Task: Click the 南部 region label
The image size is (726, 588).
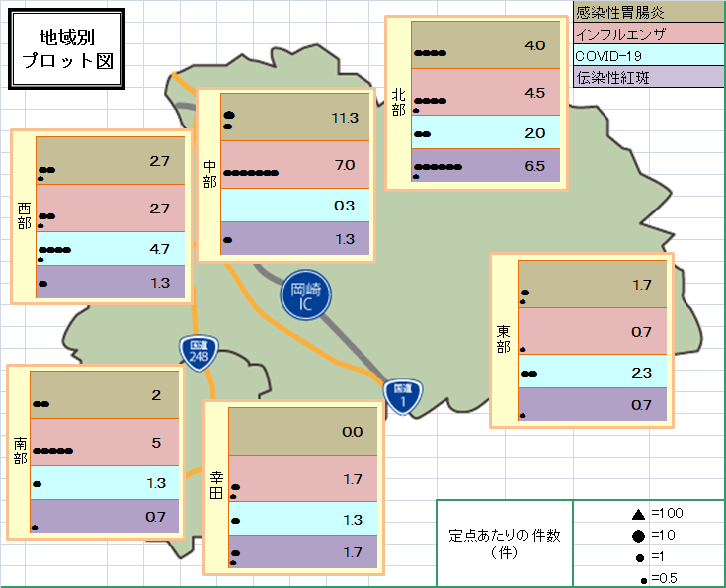Action: (20, 451)
